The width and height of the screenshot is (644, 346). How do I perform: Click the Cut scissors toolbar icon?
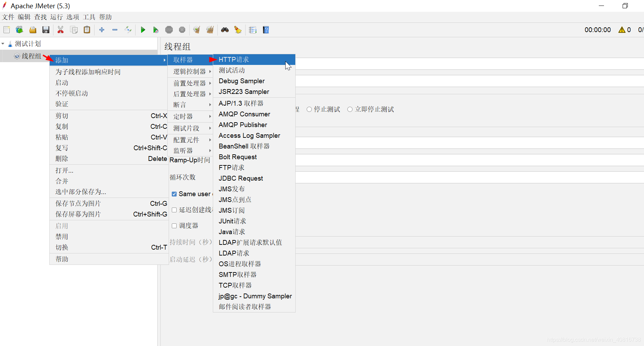(x=61, y=30)
